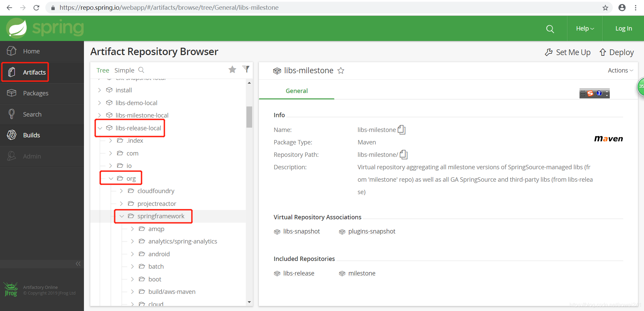The width and height of the screenshot is (644, 311).
Task: Select analytics/spring-analytics folder
Action: (x=183, y=241)
